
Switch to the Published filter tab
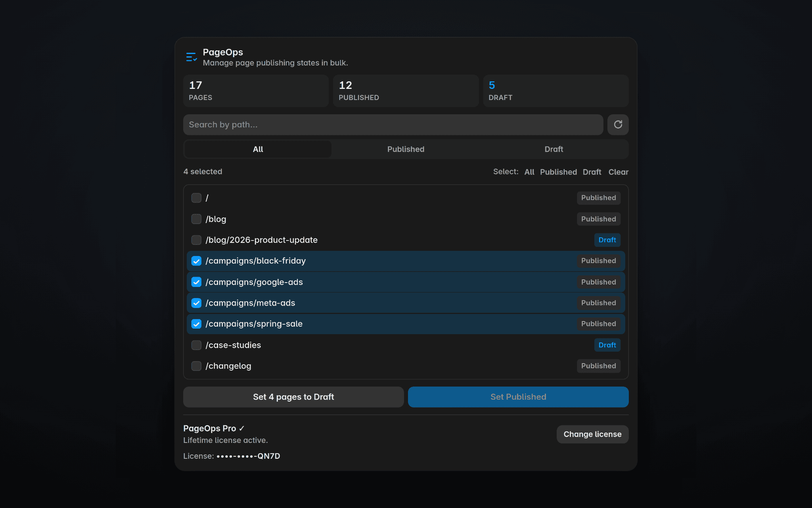click(406, 149)
